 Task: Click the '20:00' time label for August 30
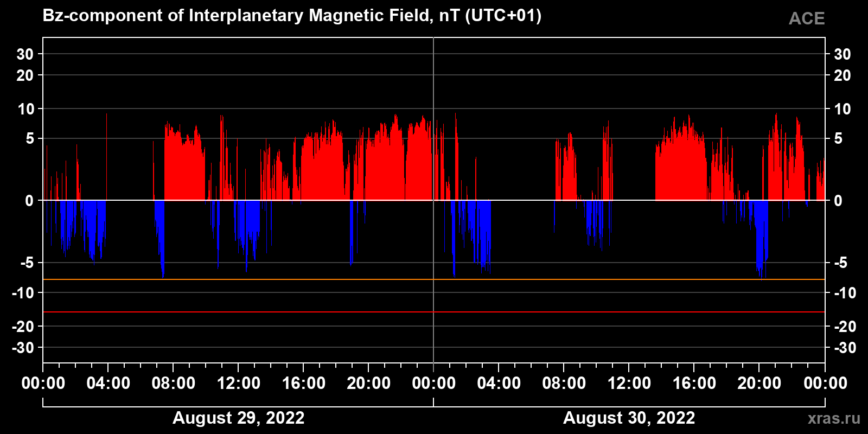click(x=759, y=383)
